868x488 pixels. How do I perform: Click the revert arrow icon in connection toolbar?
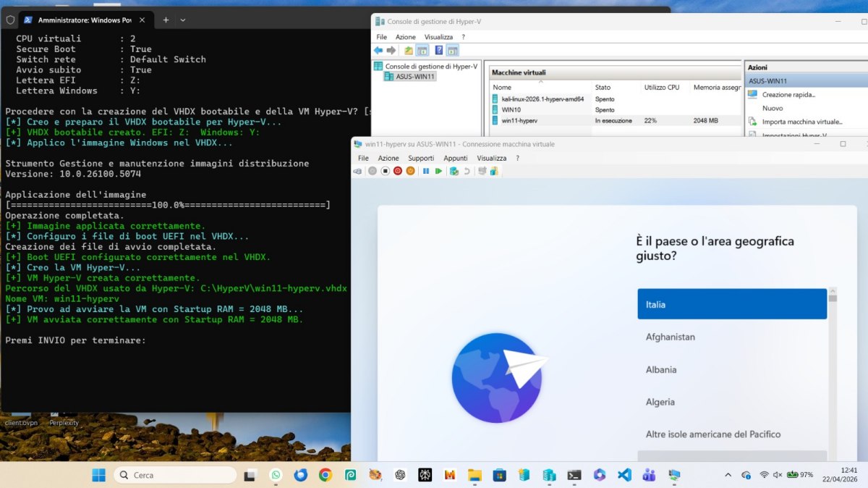click(x=467, y=171)
